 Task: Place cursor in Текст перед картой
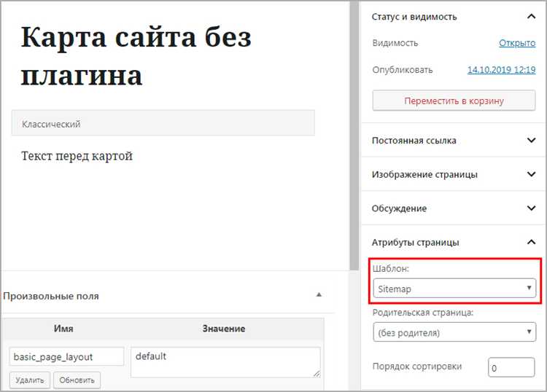(x=77, y=156)
